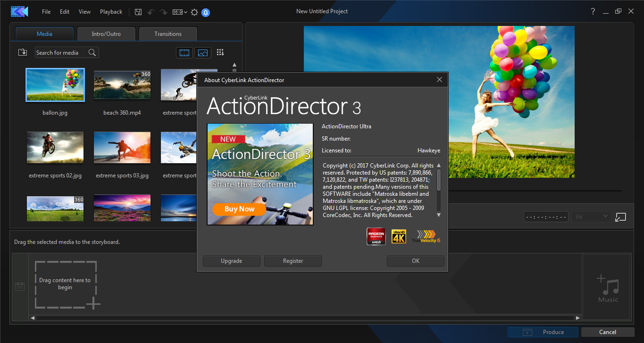Click the magnifier search icon

click(92, 52)
